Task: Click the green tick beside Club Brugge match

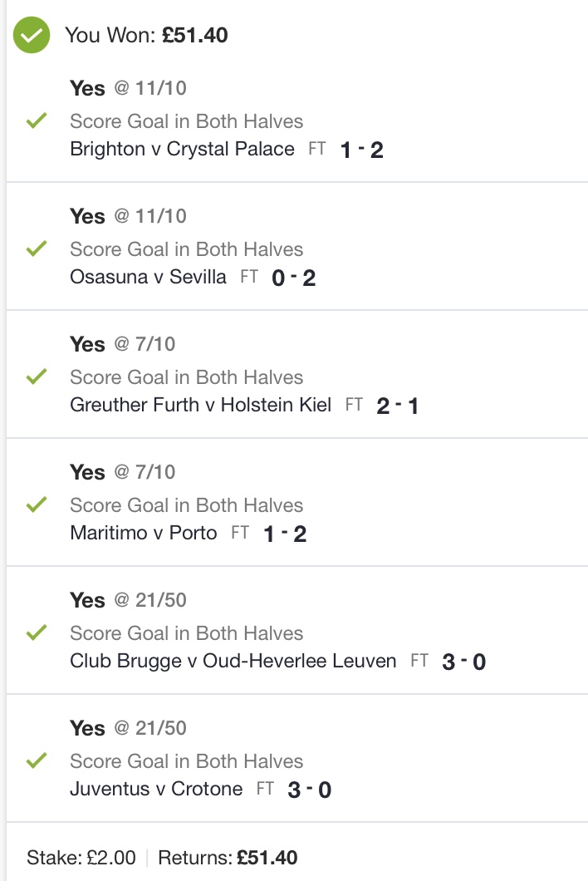Action: (37, 632)
